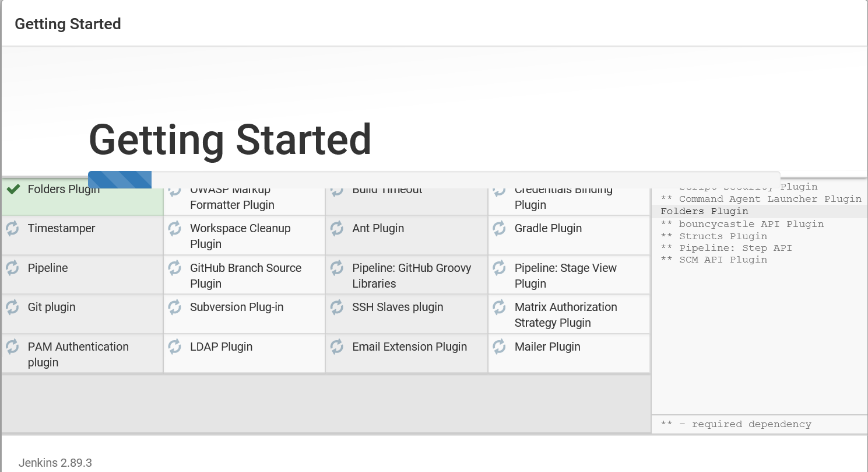Click the Ant Plugin label

click(x=378, y=229)
